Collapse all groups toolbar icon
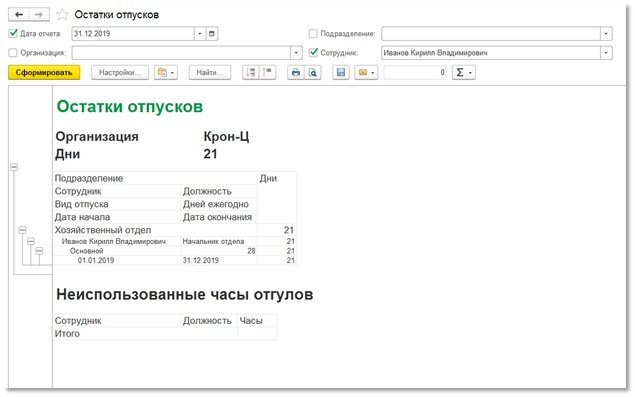635x397 pixels. click(268, 73)
